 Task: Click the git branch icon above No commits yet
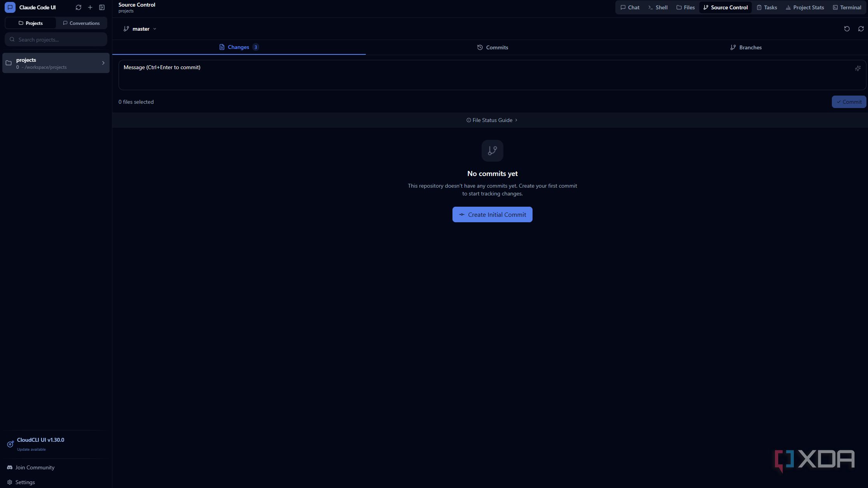point(492,151)
